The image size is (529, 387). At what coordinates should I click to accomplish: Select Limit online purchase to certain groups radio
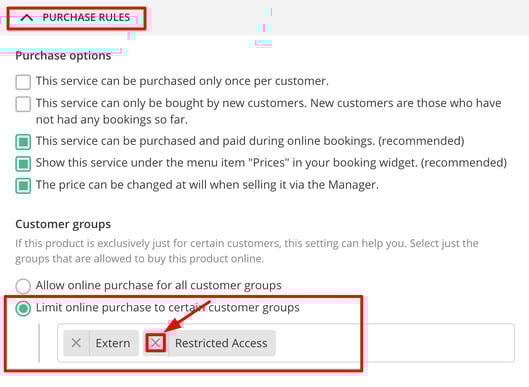[23, 308]
